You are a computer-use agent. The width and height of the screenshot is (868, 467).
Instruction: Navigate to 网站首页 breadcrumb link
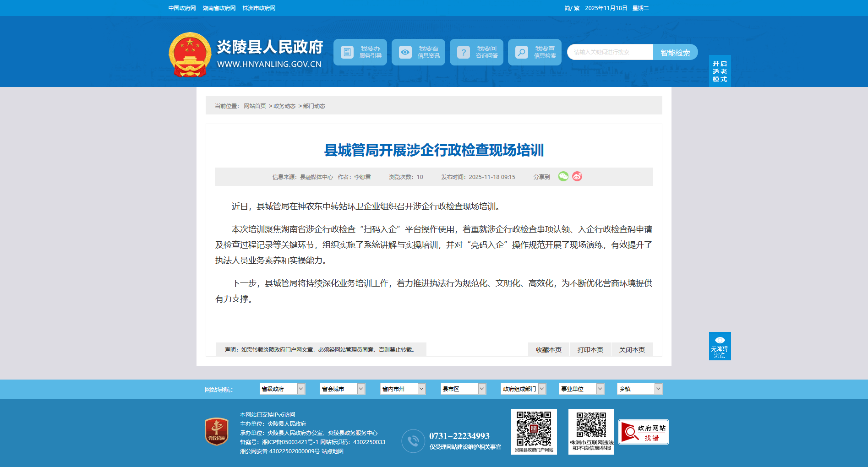pyautogui.click(x=255, y=106)
